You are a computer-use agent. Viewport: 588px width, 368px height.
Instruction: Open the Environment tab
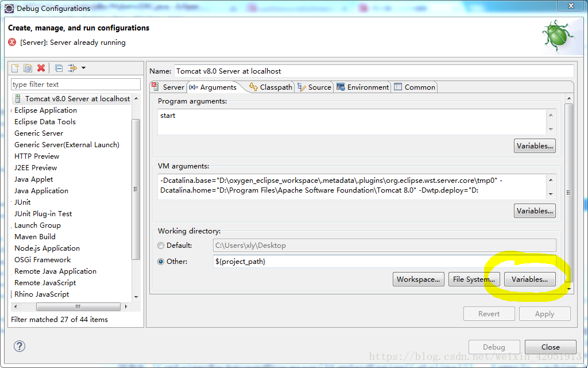pos(363,87)
